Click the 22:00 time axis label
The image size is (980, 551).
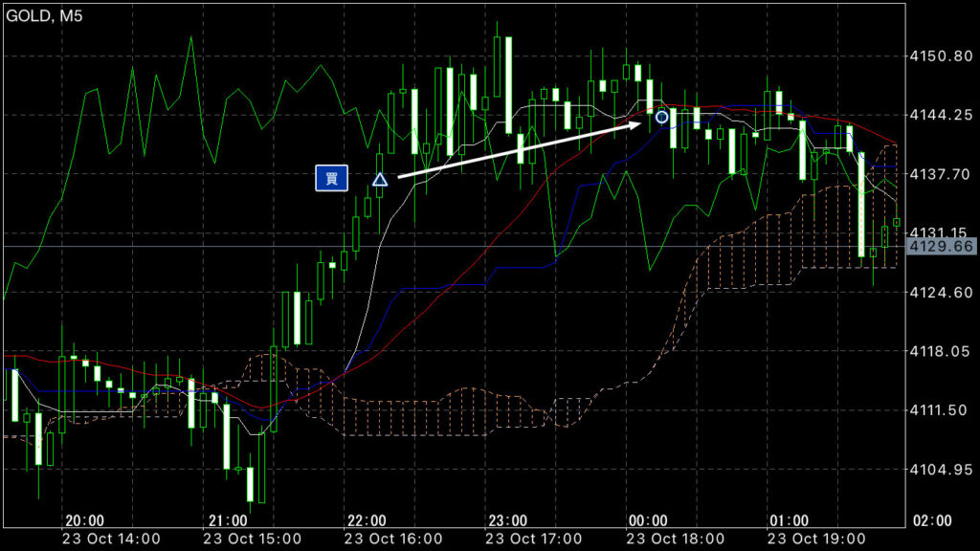point(367,520)
